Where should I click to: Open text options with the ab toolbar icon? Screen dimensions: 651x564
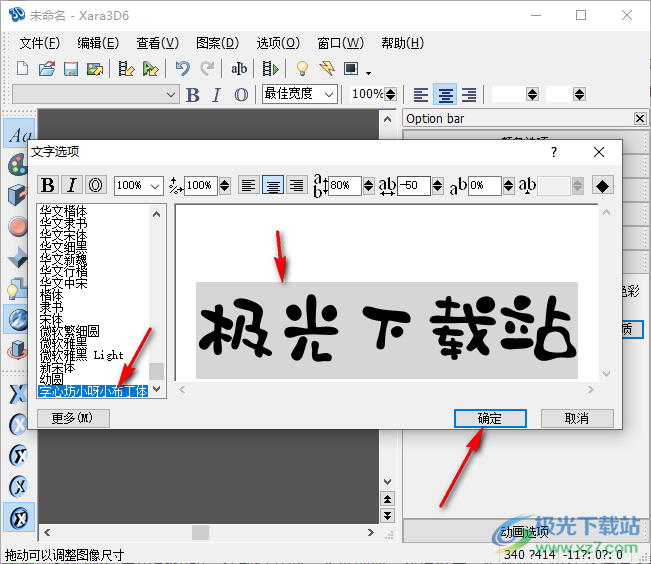(239, 69)
